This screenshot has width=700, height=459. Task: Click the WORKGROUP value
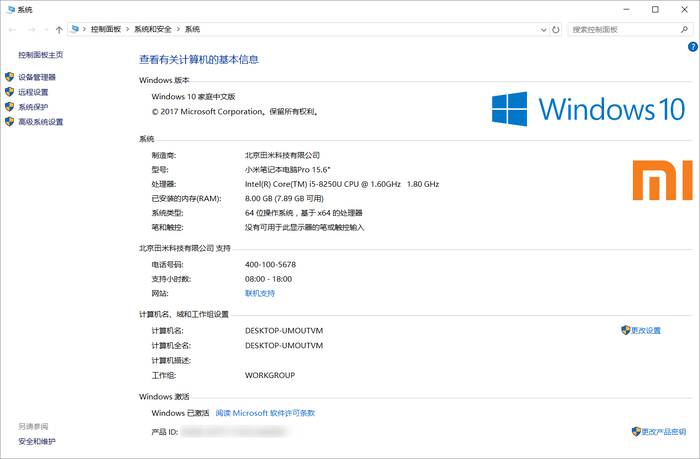[270, 376]
